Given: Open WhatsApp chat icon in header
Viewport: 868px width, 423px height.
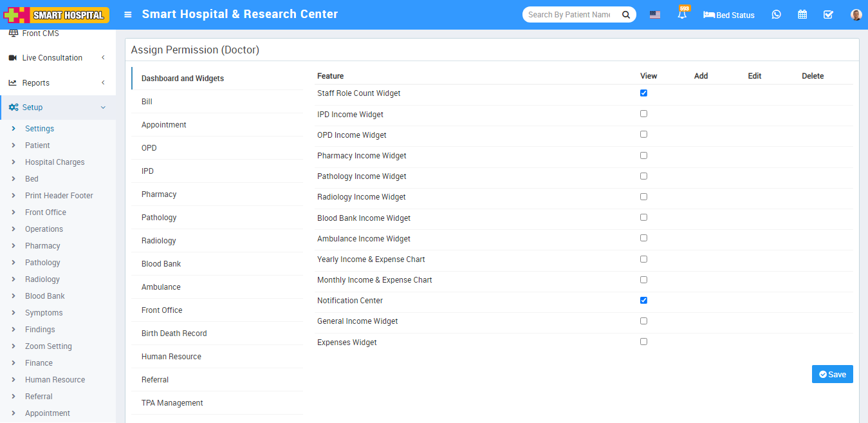Looking at the screenshot, I should 776,14.
